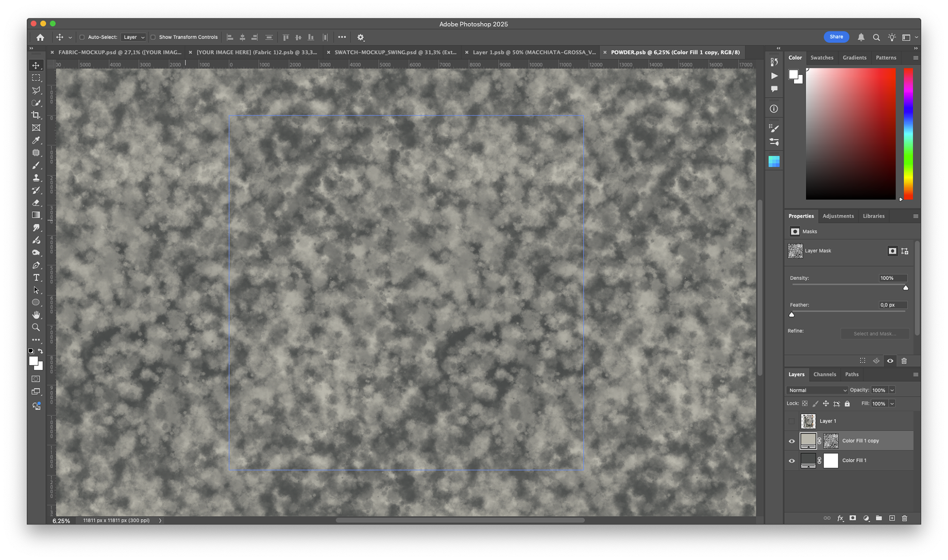
Task: Open the Swatches panel tab
Action: pos(822,58)
